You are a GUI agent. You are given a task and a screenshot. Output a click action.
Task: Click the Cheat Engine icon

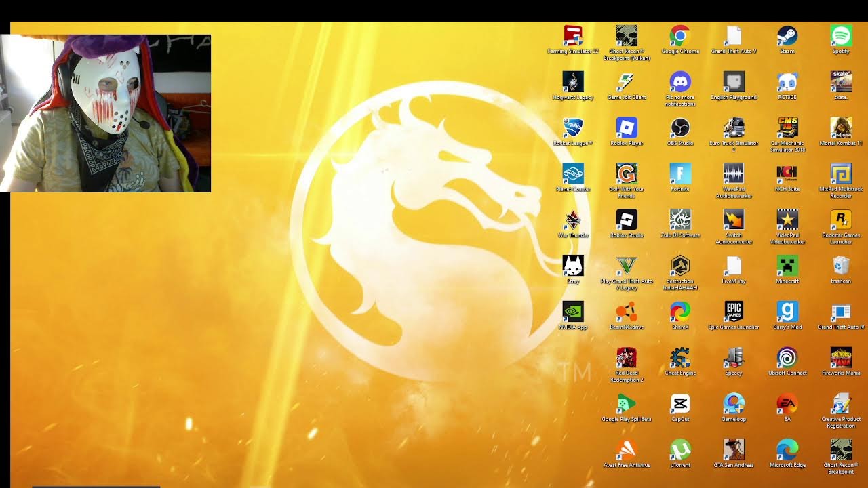680,358
